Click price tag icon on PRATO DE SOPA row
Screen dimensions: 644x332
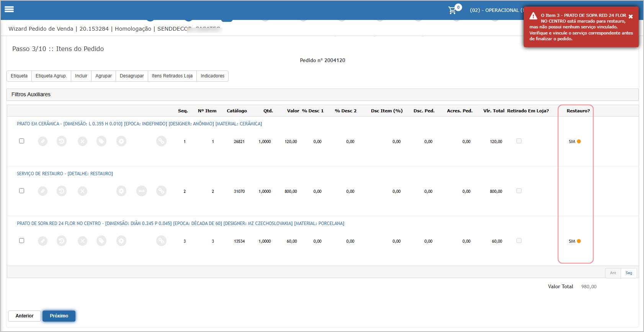(101, 241)
